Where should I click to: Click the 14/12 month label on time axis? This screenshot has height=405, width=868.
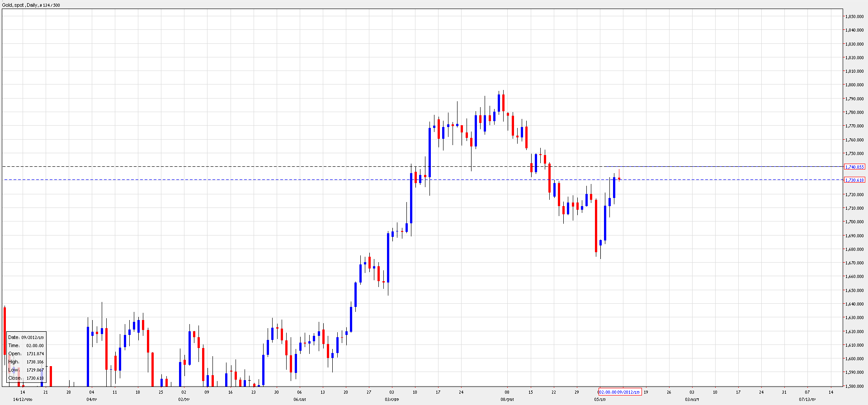point(23,399)
